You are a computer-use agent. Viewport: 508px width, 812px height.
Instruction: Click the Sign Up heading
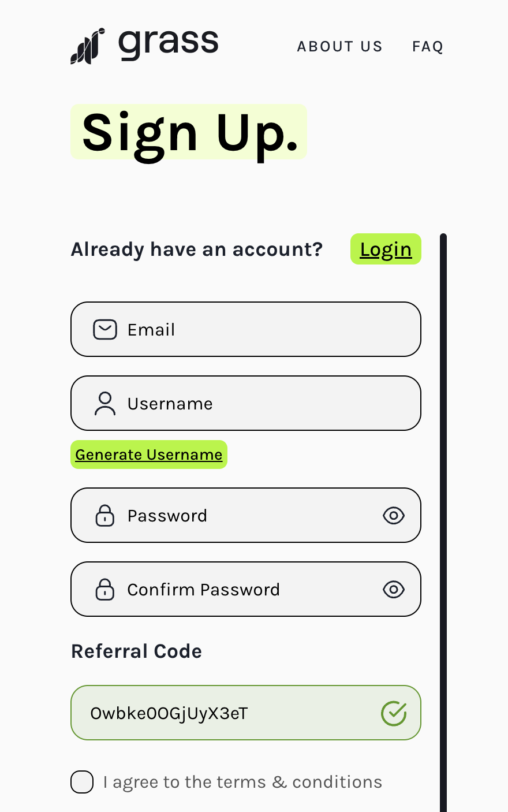tap(189, 132)
